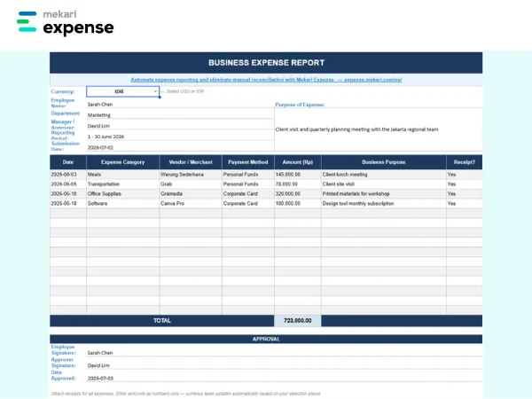Select the receipt 'Yes' in the Canva Pro row
Image resolution: width=532 pixels, height=399 pixels.
464,204
